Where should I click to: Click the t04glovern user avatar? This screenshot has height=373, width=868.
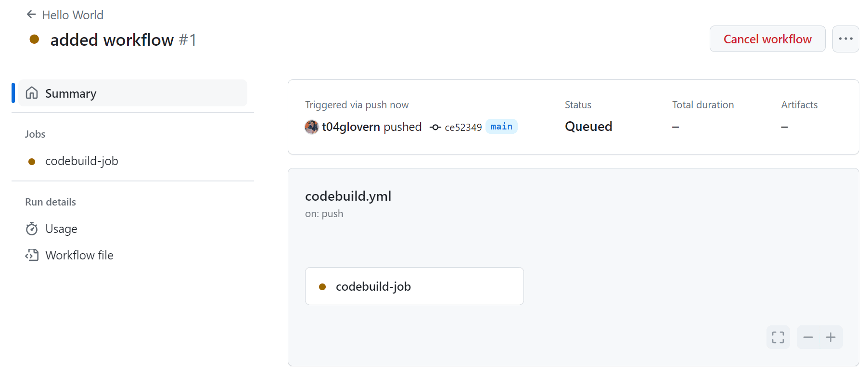[x=312, y=127]
